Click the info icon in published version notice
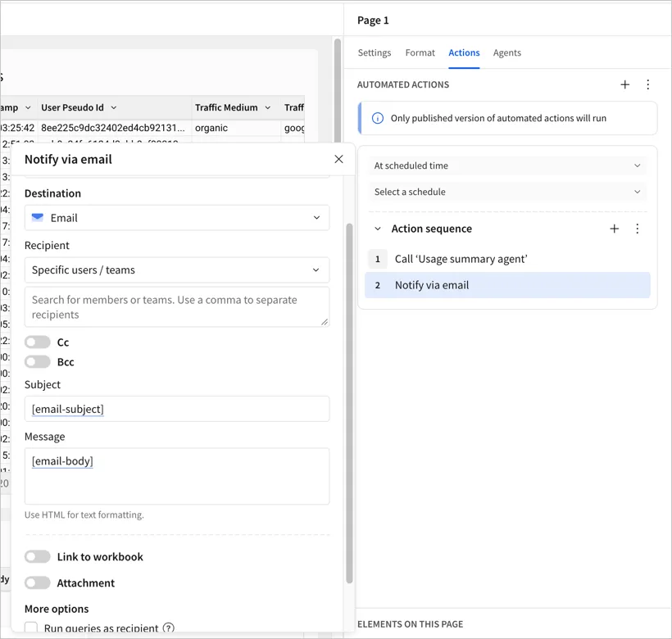Viewport: 672px width, 639px height. click(x=378, y=118)
